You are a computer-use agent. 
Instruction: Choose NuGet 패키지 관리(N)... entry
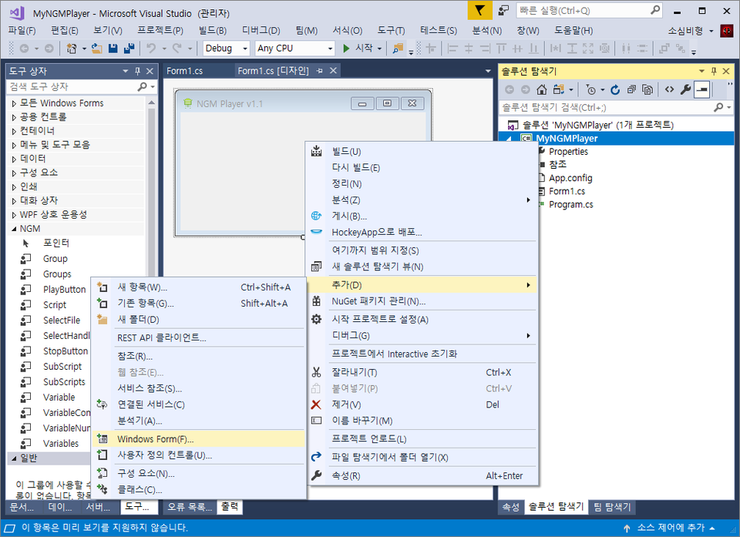422,301
